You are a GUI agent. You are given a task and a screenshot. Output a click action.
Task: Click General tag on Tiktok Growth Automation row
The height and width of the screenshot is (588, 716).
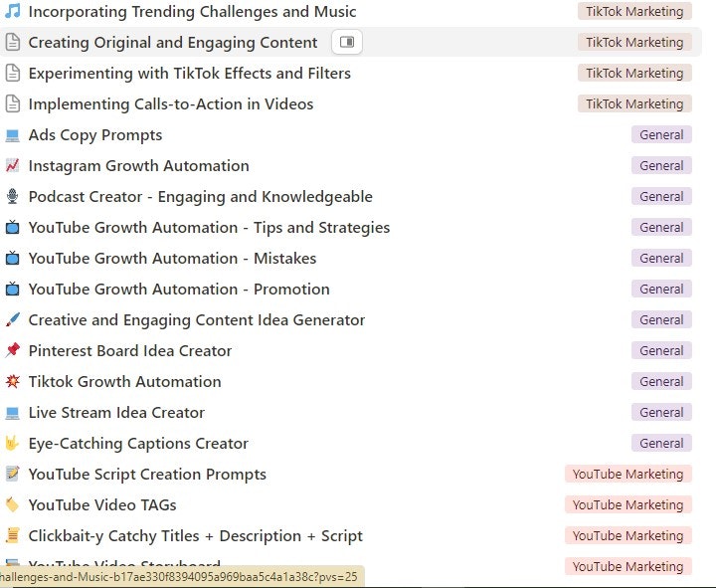[661, 381]
